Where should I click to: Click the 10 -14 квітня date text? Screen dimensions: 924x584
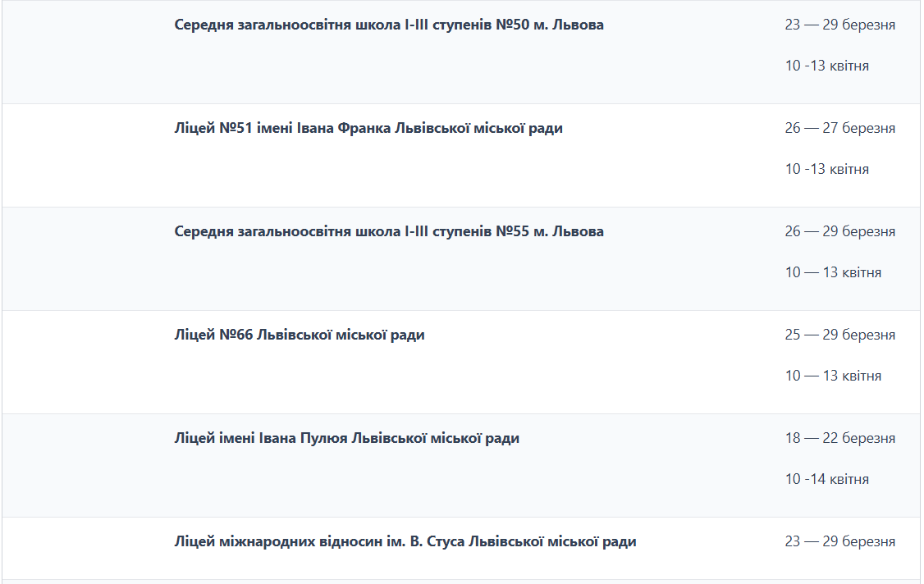[x=826, y=479]
